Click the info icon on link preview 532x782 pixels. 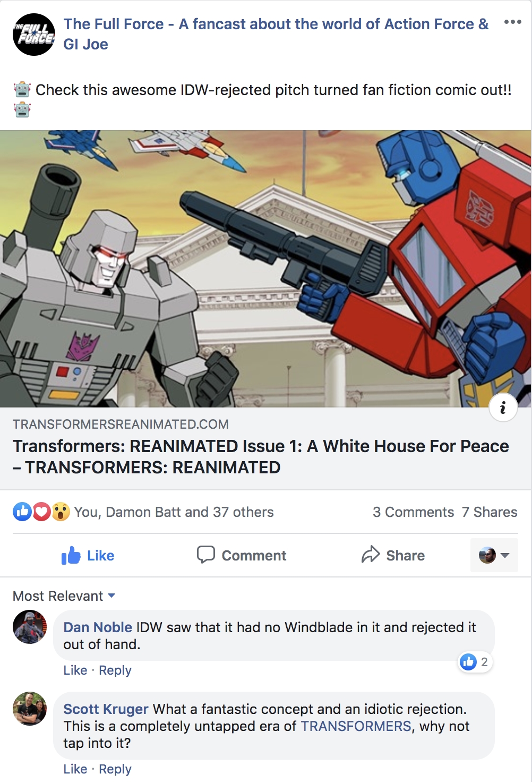point(503,407)
